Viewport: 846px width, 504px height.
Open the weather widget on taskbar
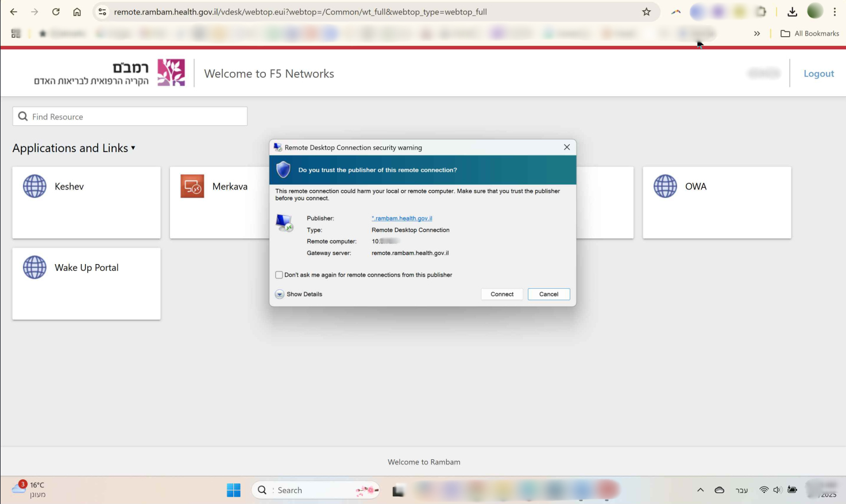click(29, 489)
